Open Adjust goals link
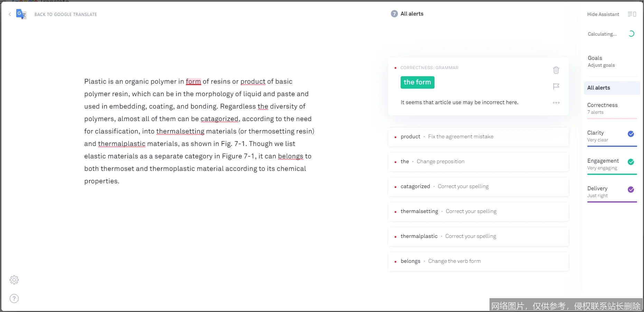 coord(601,65)
